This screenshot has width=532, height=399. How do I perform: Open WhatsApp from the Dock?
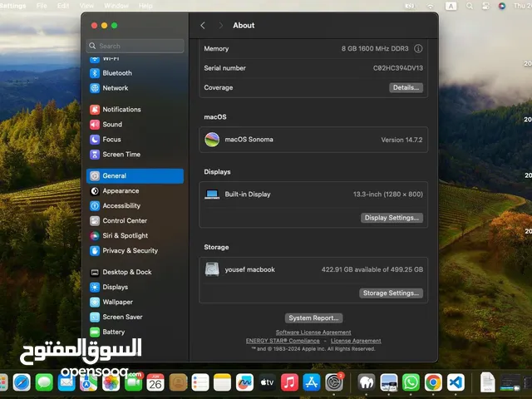[x=411, y=382]
